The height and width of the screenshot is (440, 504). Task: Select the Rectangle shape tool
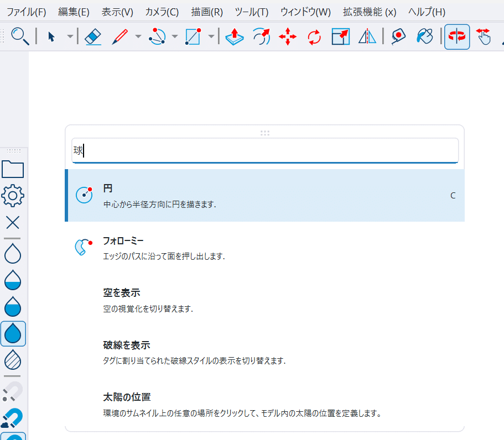coord(193,36)
